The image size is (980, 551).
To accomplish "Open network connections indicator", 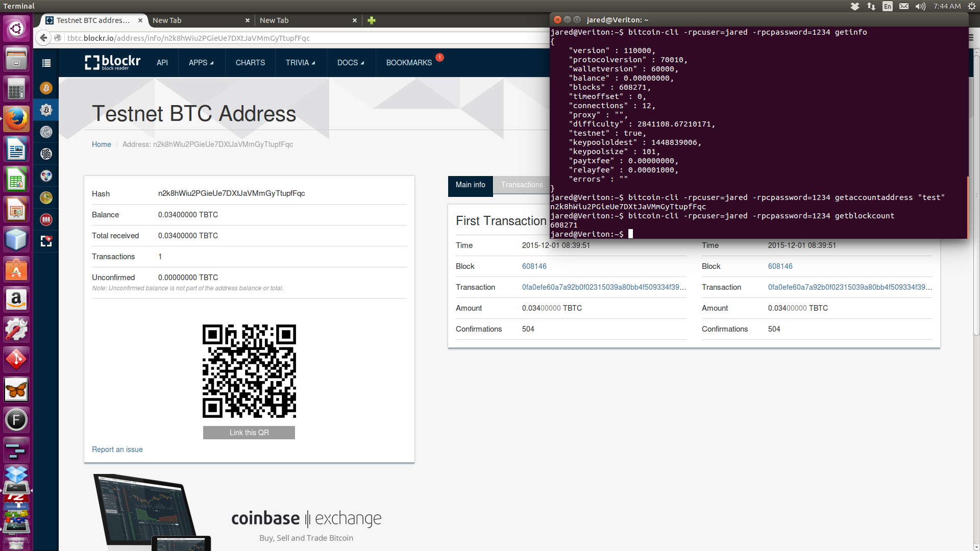I will [x=871, y=6].
